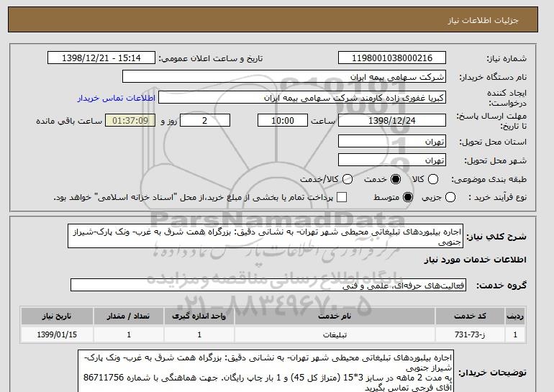Select the کالا radio button
554x392 pixels.
[x=433, y=179]
